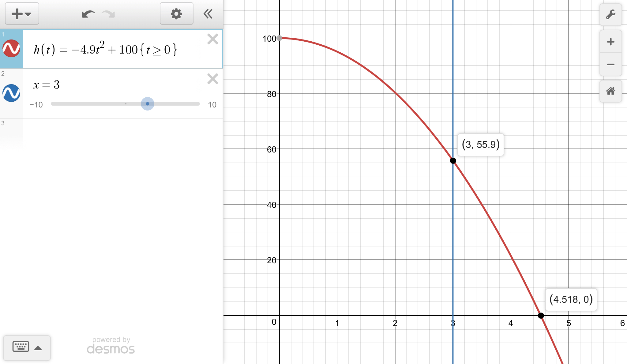This screenshot has width=627, height=364.
Task: Hide the blue x = 3 line
Action: 11,93
